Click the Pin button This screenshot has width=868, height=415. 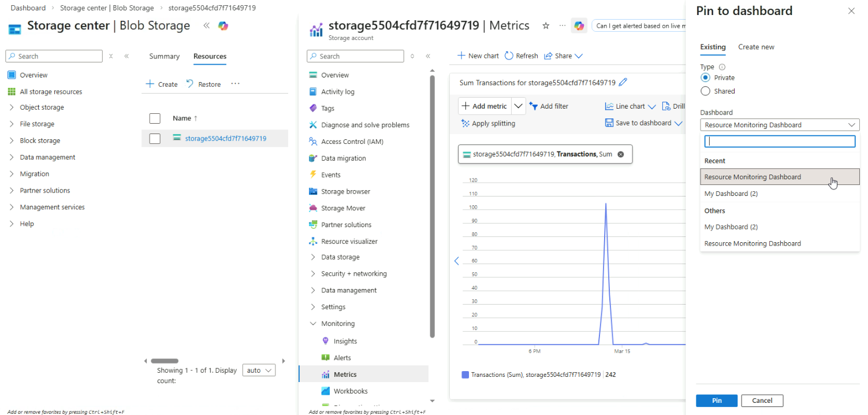coord(716,401)
